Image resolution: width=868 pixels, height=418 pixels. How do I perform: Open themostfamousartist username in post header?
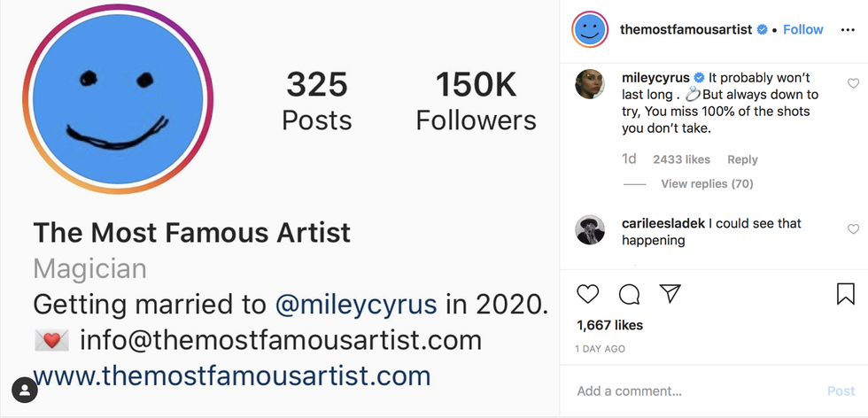tap(686, 29)
